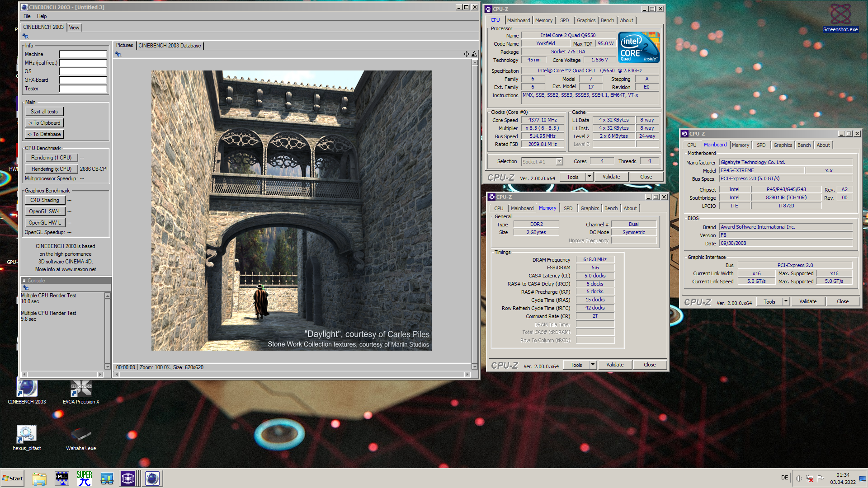Click the Tester input field
The width and height of the screenshot is (868, 488).
(83, 89)
